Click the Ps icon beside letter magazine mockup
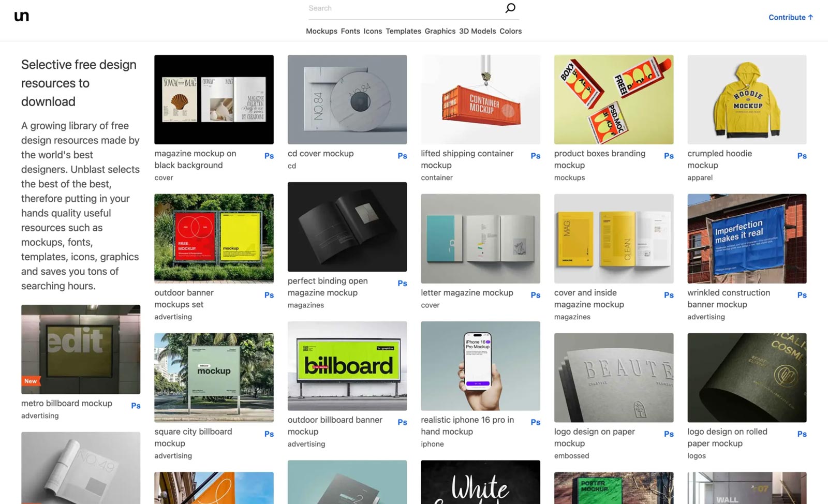The image size is (828, 504). (536, 295)
